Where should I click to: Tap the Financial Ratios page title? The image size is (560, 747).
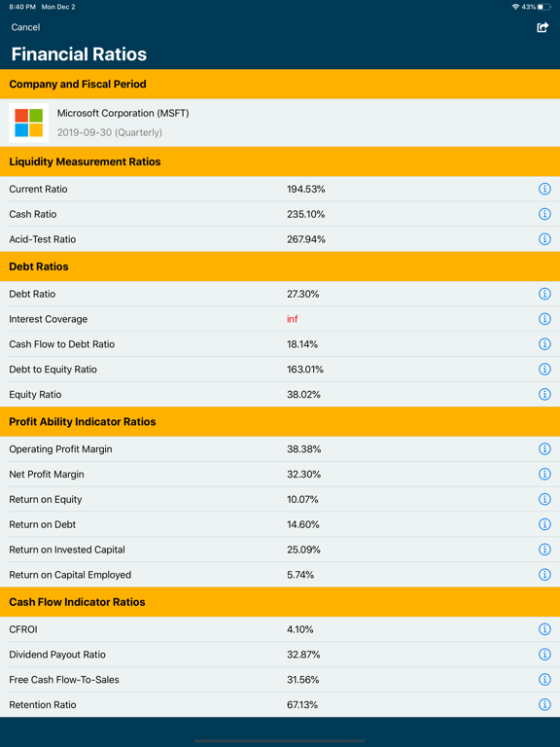click(x=79, y=54)
